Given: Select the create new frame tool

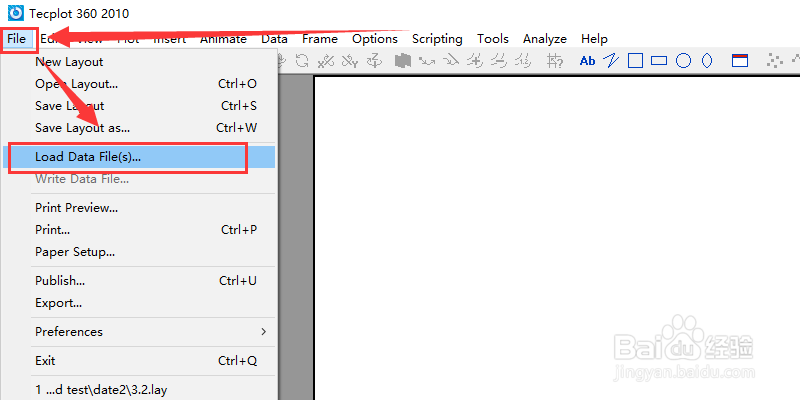Looking at the screenshot, I should tap(740, 61).
